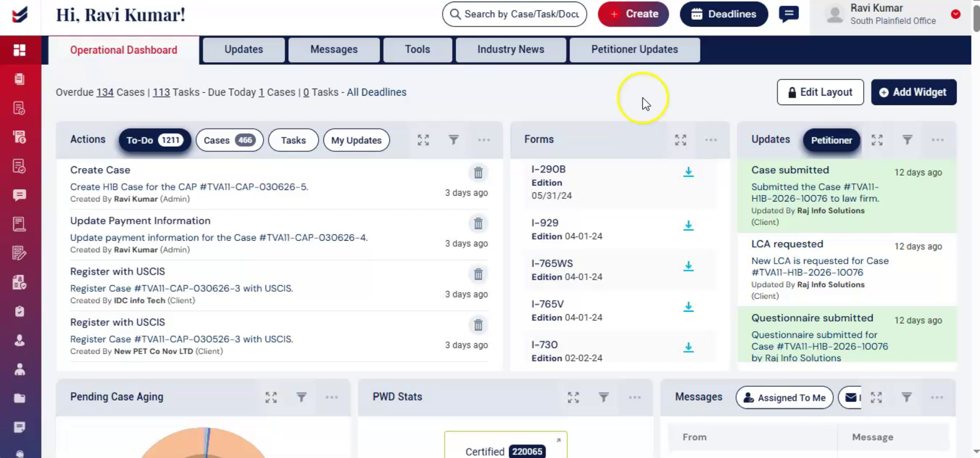This screenshot has height=458, width=980.
Task: Open the stacked documents sidebar icon
Action: pyautogui.click(x=19, y=79)
